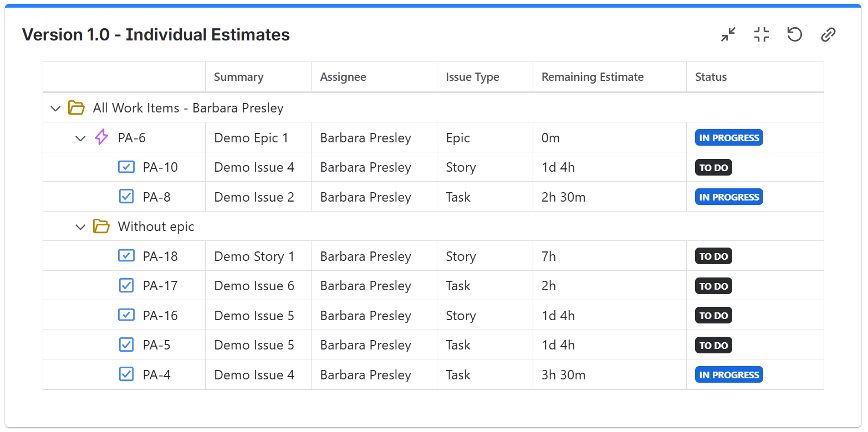Click the exit fullscreen icon in header
This screenshot has height=432, width=868.
tap(762, 35)
